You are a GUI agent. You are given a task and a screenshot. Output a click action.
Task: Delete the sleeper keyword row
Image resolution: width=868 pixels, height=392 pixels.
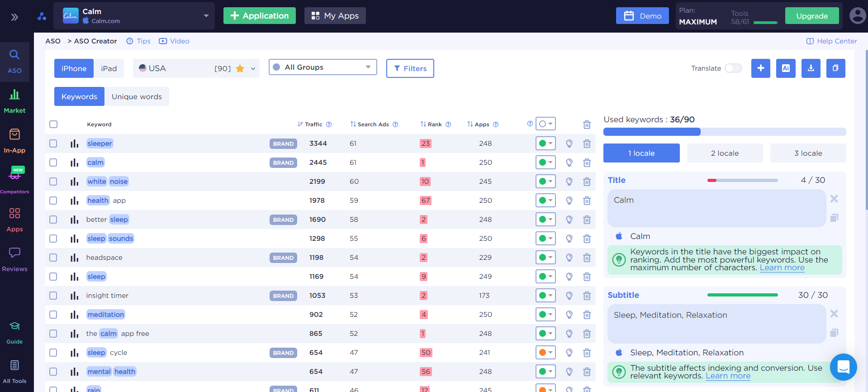587,143
